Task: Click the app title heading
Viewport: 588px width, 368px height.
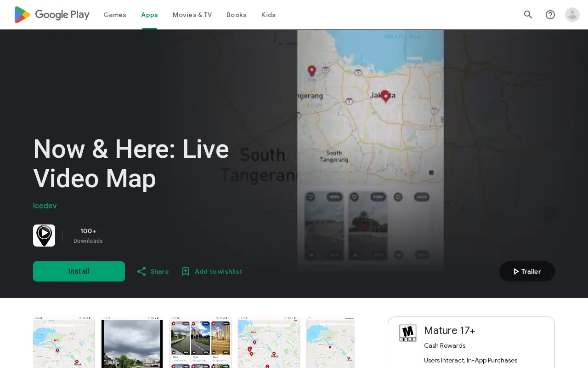Action: (x=131, y=164)
